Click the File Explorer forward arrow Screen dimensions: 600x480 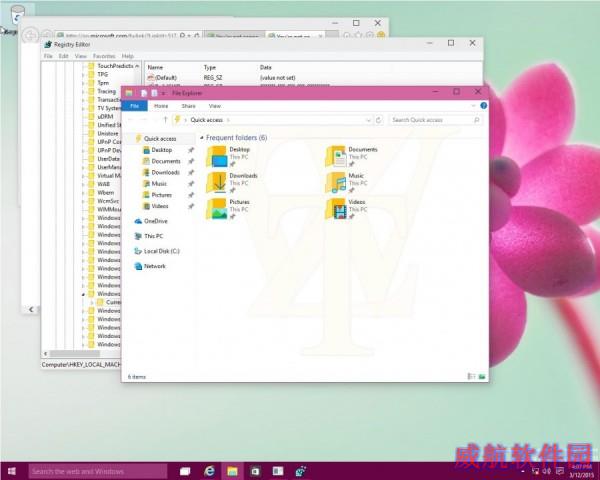144,120
